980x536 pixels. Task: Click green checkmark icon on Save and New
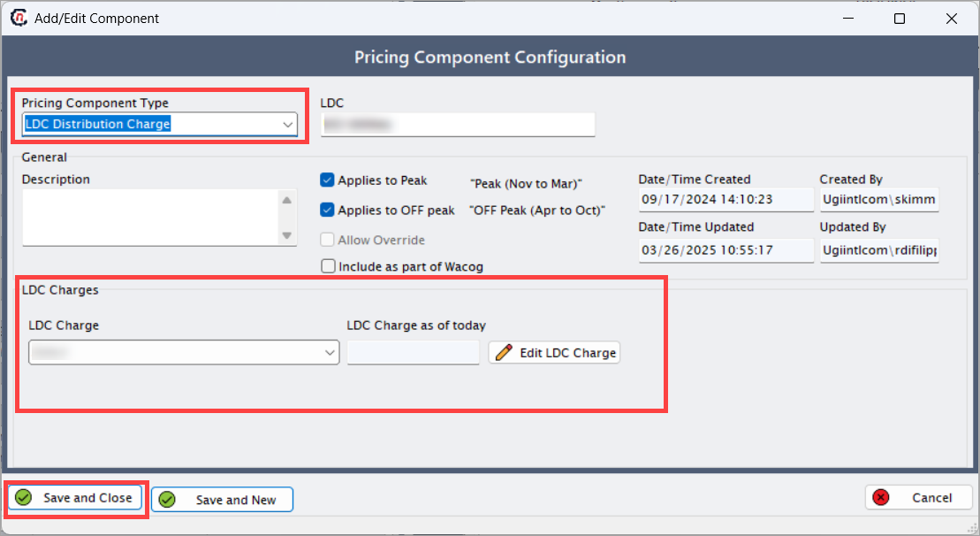point(167,500)
